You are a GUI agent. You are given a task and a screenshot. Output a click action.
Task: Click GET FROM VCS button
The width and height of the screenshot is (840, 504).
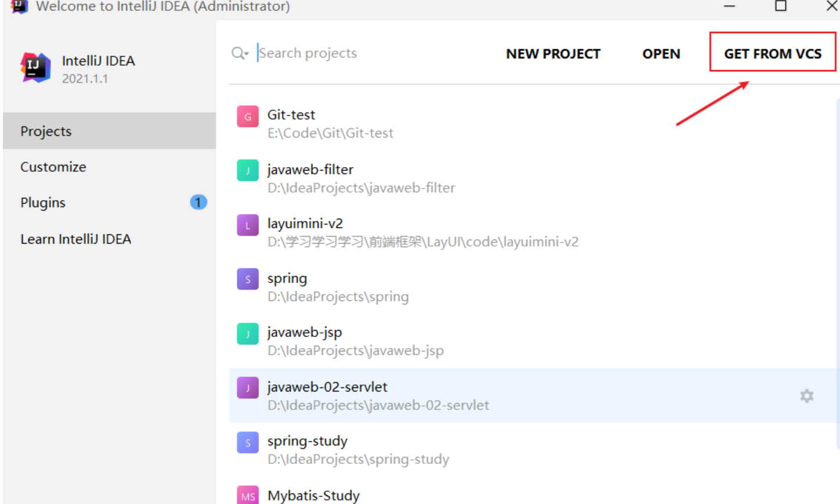[x=773, y=53]
